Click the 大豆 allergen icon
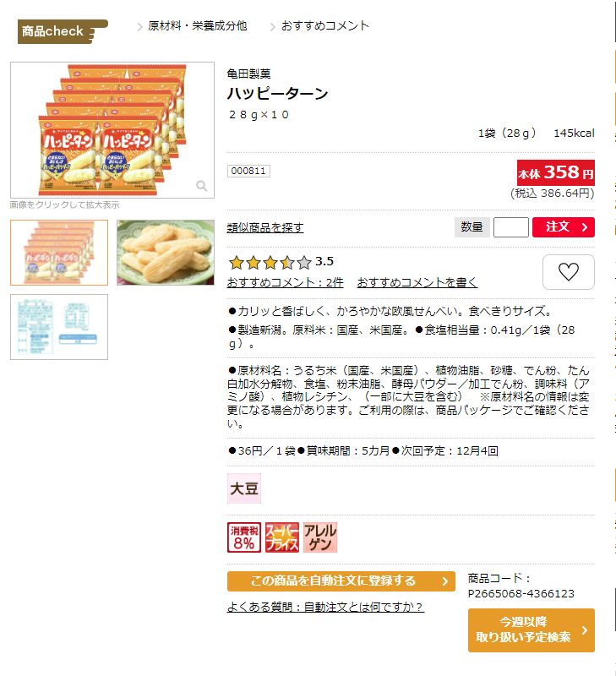This screenshot has height=676, width=616. pyautogui.click(x=244, y=488)
